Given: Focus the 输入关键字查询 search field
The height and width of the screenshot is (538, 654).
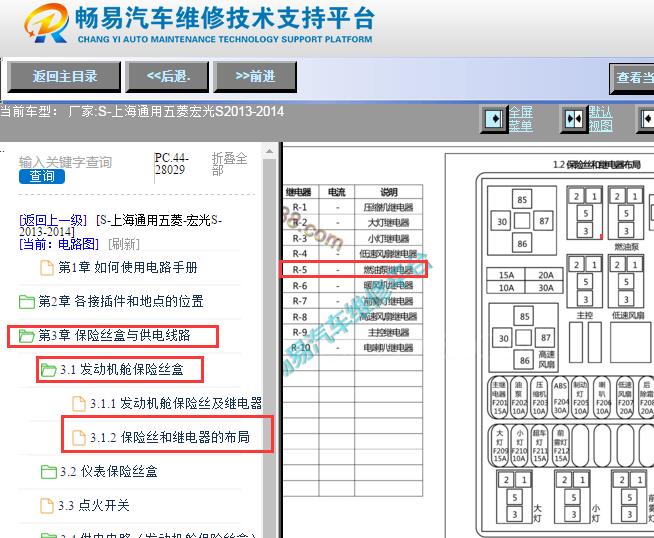Looking at the screenshot, I should click(x=65, y=162).
